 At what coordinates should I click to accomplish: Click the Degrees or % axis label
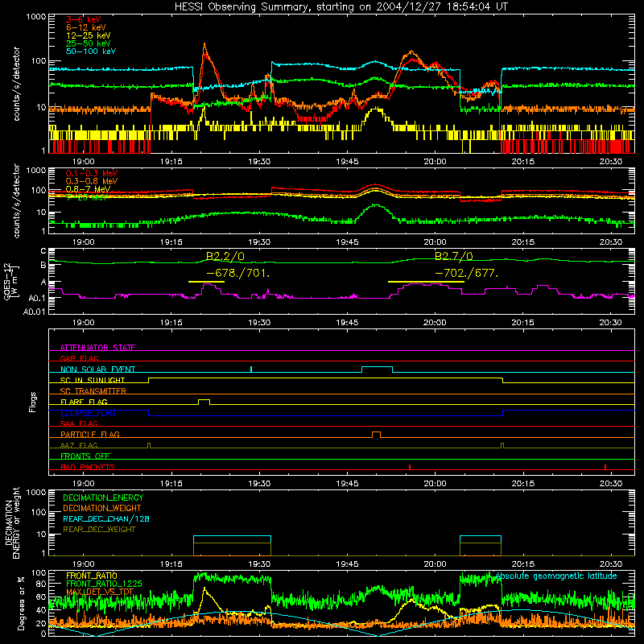22,603
